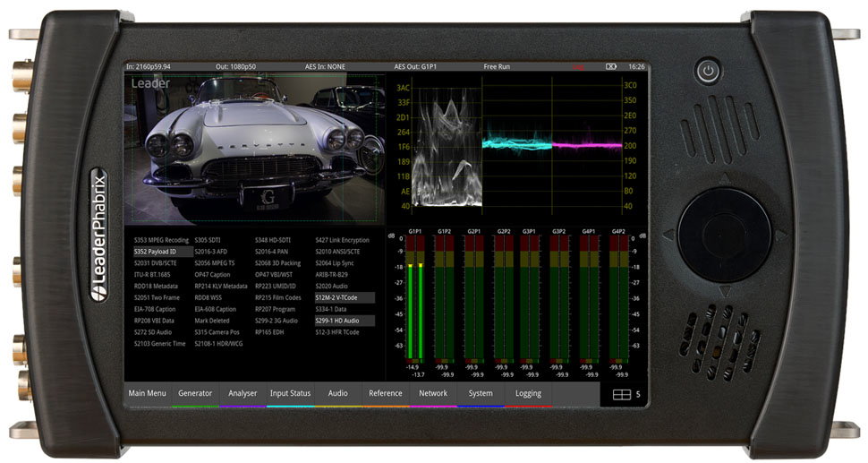
Task: Open the screen layout grid icon
Action: pyautogui.click(x=622, y=394)
